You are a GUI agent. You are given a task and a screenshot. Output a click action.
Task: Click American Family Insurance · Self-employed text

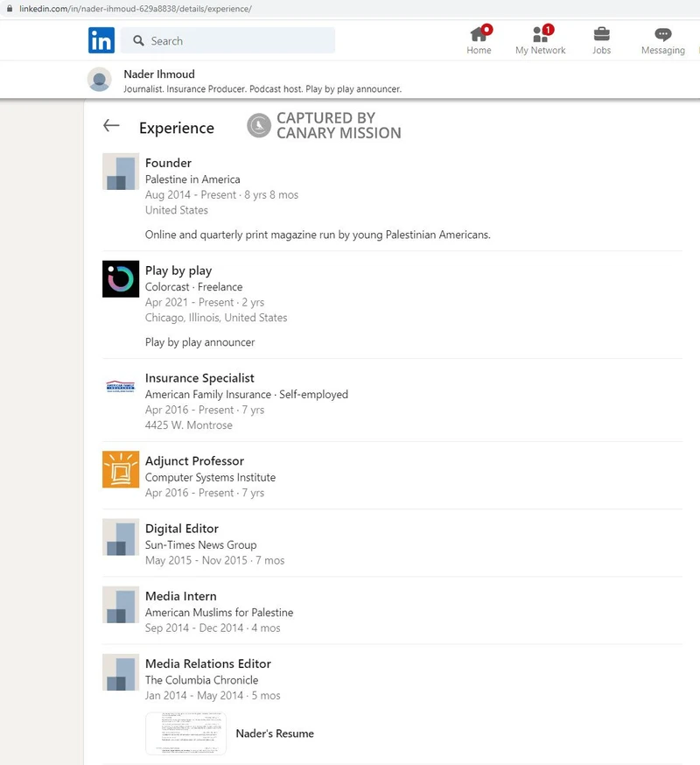(x=247, y=394)
